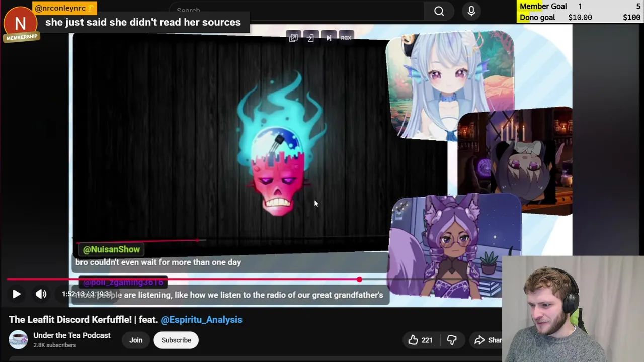Image resolution: width=644 pixels, height=362 pixels.
Task: Click the YouTube search magnifier button
Action: pyautogui.click(x=439, y=11)
